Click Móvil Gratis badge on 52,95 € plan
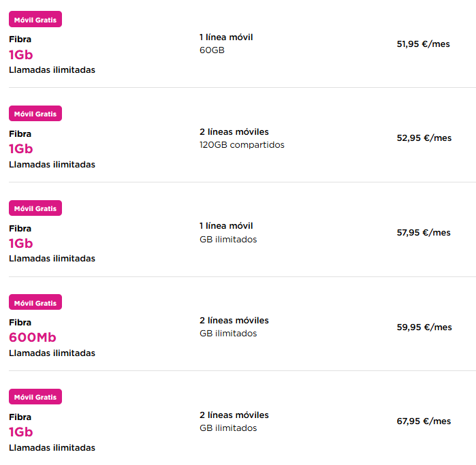 (x=35, y=114)
